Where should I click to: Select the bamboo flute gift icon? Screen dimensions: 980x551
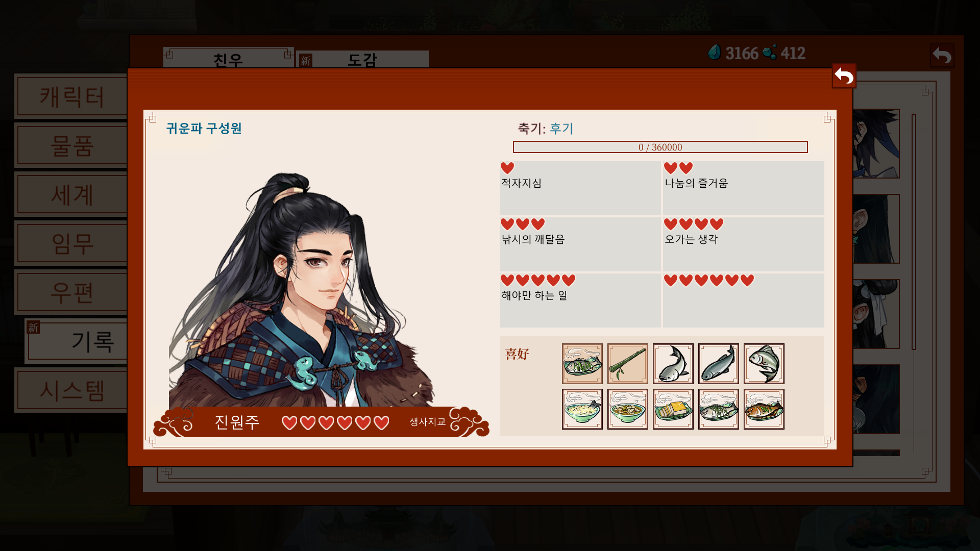coord(627,364)
